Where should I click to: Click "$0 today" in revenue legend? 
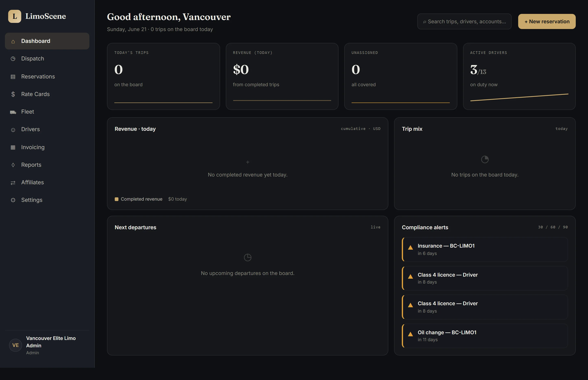pos(177,199)
